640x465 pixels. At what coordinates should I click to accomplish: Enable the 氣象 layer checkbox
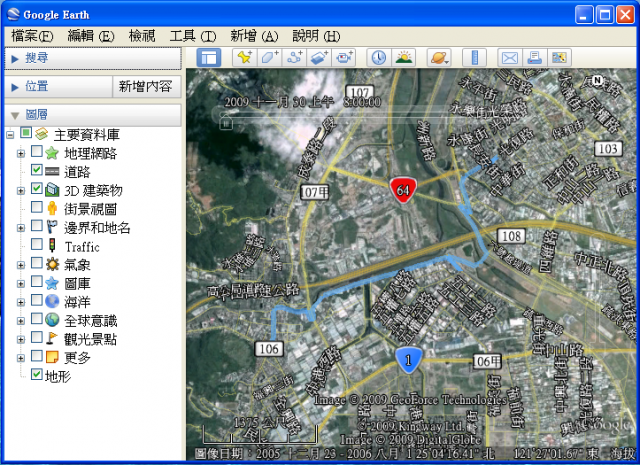[37, 263]
